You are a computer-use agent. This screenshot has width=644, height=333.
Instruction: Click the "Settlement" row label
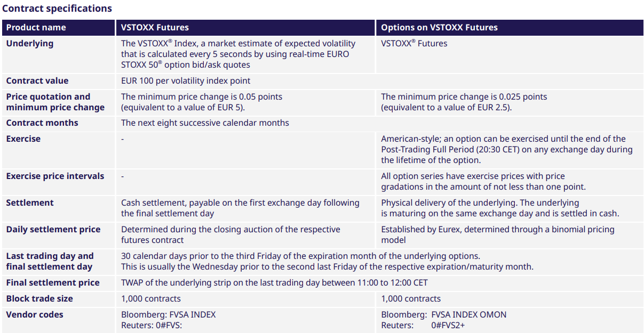click(30, 203)
